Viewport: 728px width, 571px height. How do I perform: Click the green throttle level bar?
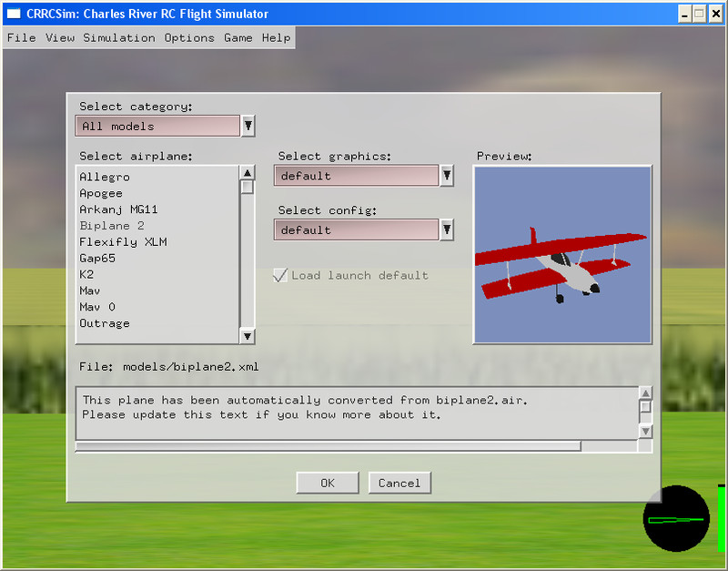pyautogui.click(x=721, y=519)
